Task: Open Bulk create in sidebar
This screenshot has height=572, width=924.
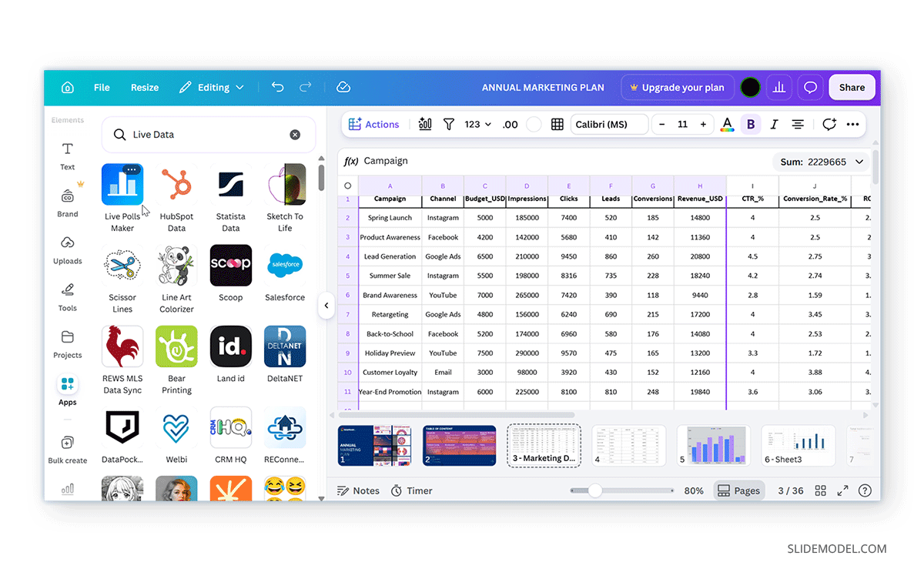Action: point(68,450)
